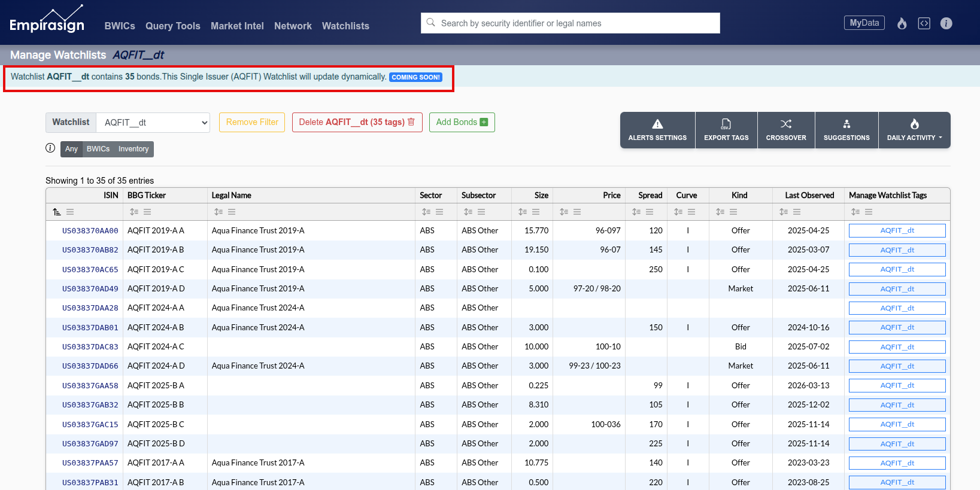Click AQFIT__dt tag for AQFIT 2025-B D
Screen dimensions: 980x490
[897, 444]
